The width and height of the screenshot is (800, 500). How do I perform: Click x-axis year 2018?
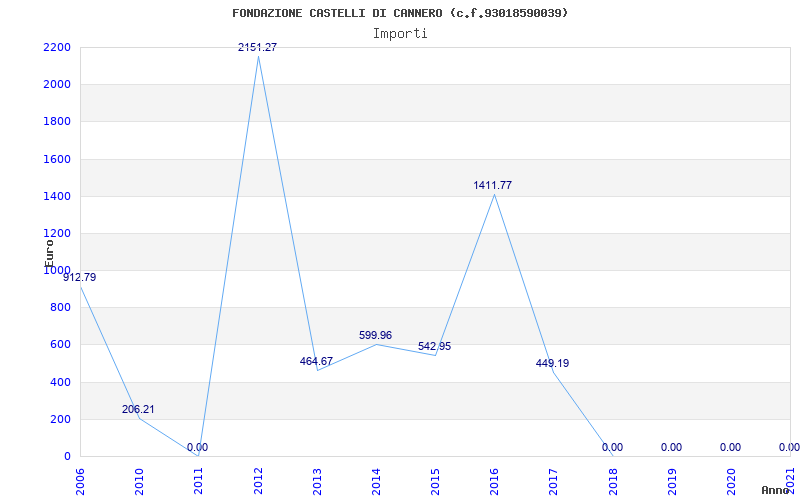point(613,482)
